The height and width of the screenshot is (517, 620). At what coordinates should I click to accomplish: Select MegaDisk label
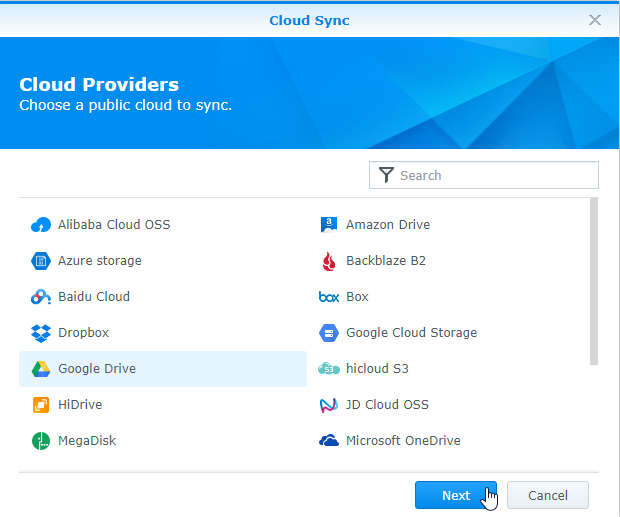click(87, 441)
